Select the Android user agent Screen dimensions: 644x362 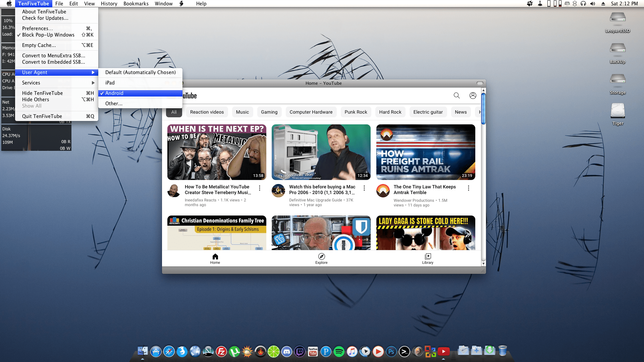(140, 93)
